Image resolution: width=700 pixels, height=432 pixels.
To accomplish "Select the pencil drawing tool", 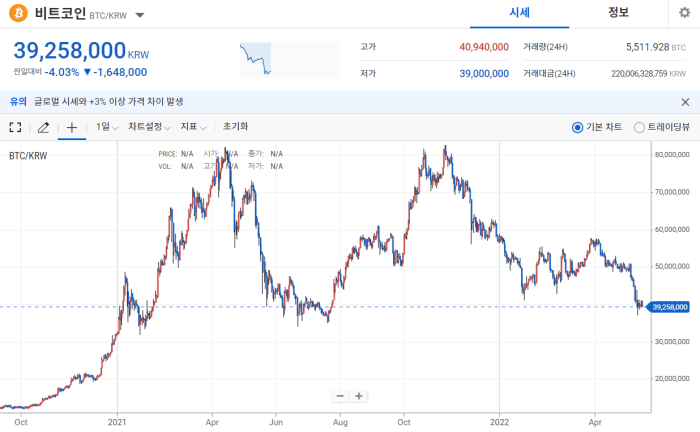I will tap(43, 128).
